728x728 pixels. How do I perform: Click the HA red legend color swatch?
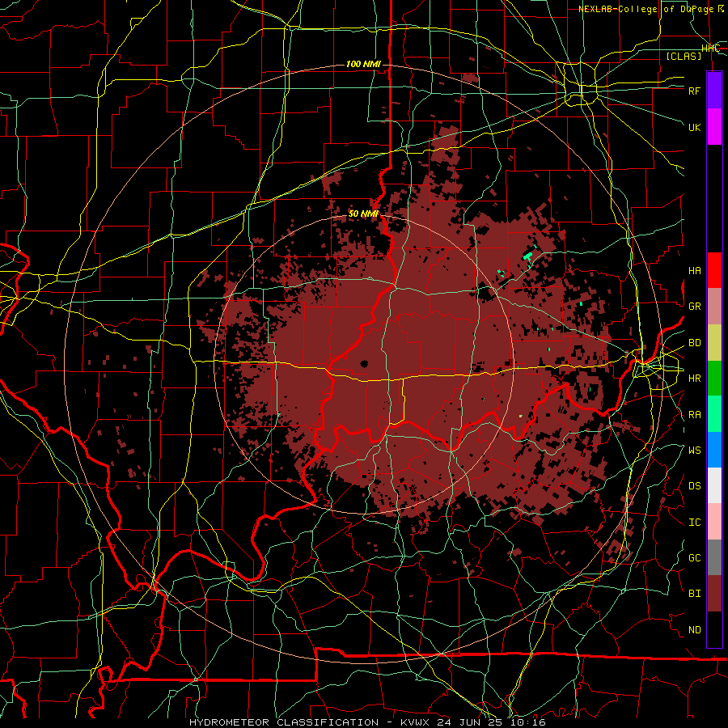[x=714, y=270]
